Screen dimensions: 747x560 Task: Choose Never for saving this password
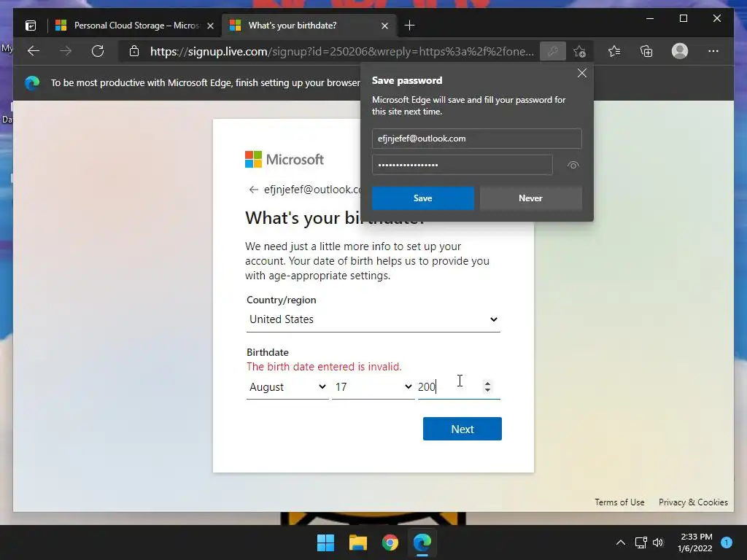pos(530,198)
